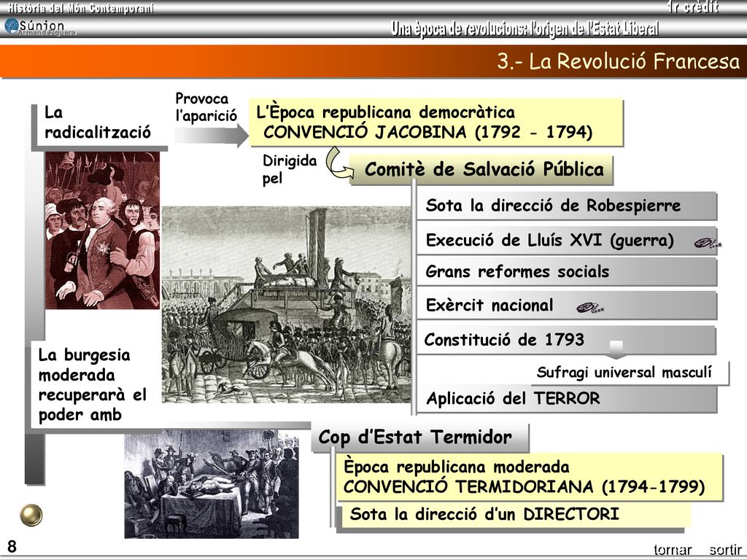The width and height of the screenshot is (747, 560).
Task: Click the film reel icon beside Exèrcit nacional
Action: click(589, 308)
